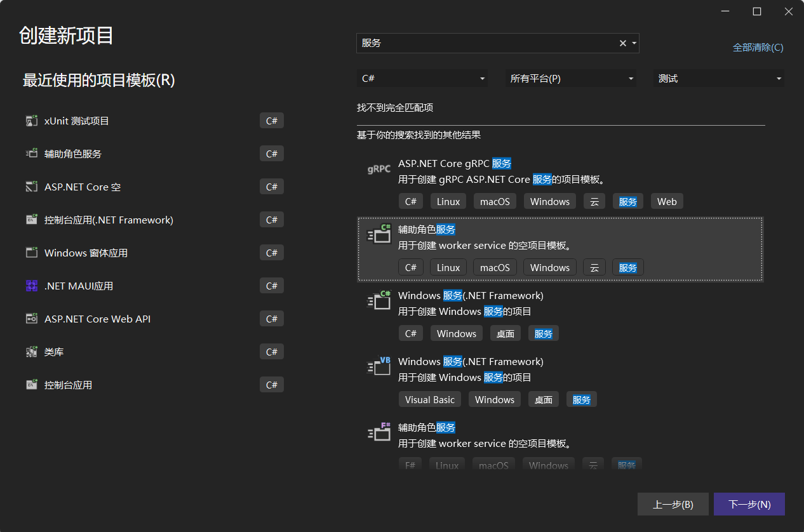Open the 测试 project type filter dropdown
The width and height of the screenshot is (804, 532).
(x=718, y=79)
